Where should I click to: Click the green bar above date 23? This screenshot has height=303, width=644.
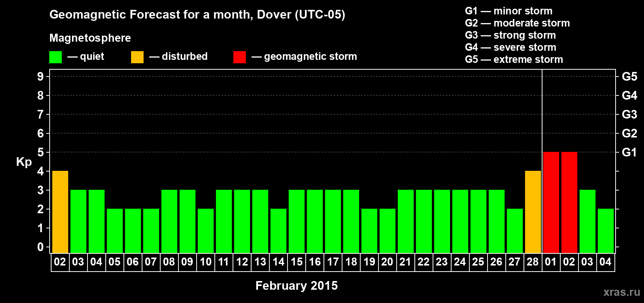pyautogui.click(x=442, y=221)
